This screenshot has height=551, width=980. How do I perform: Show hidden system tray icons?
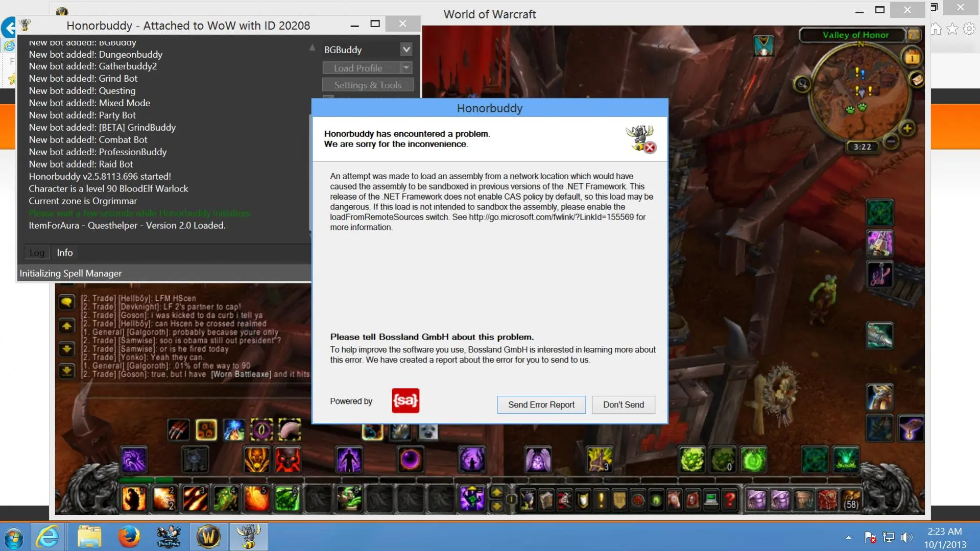848,537
